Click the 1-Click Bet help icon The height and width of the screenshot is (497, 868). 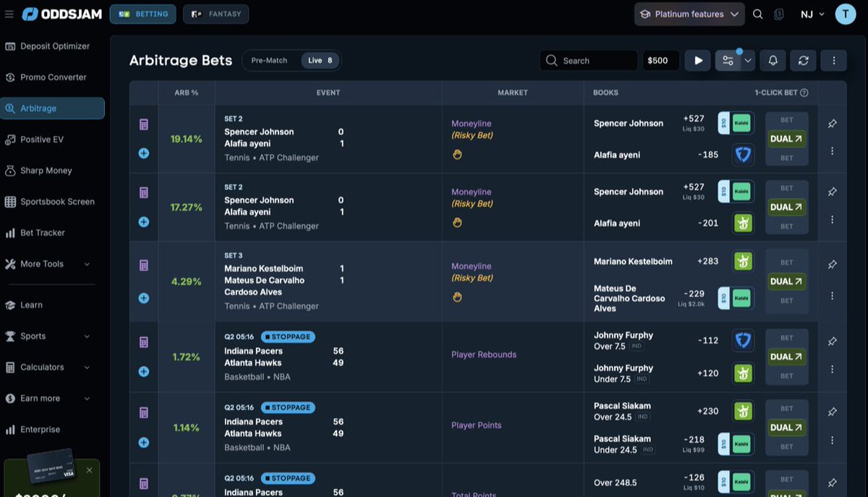(804, 93)
